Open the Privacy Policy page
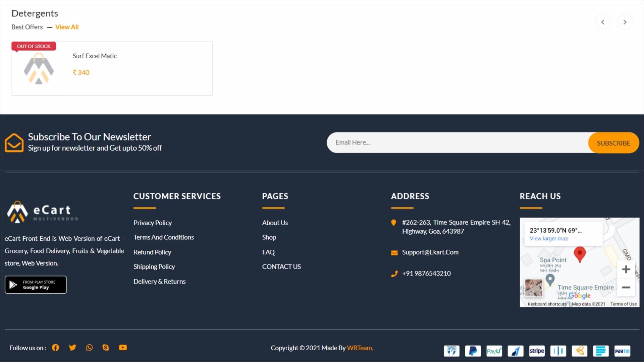The image size is (644, 362). click(x=152, y=222)
